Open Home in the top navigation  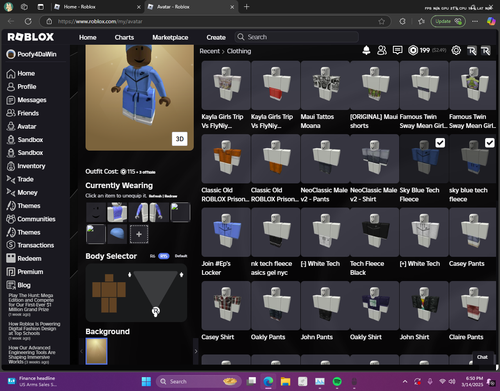click(x=88, y=37)
